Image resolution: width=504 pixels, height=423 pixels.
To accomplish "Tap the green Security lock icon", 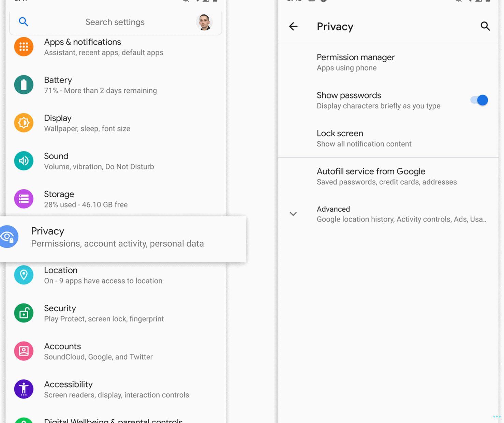I will (24, 313).
